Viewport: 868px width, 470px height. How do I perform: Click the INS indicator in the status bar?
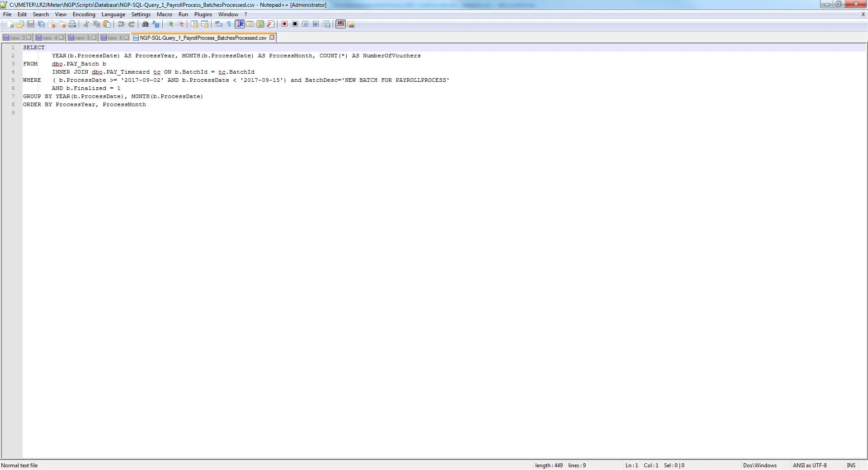pos(851,465)
